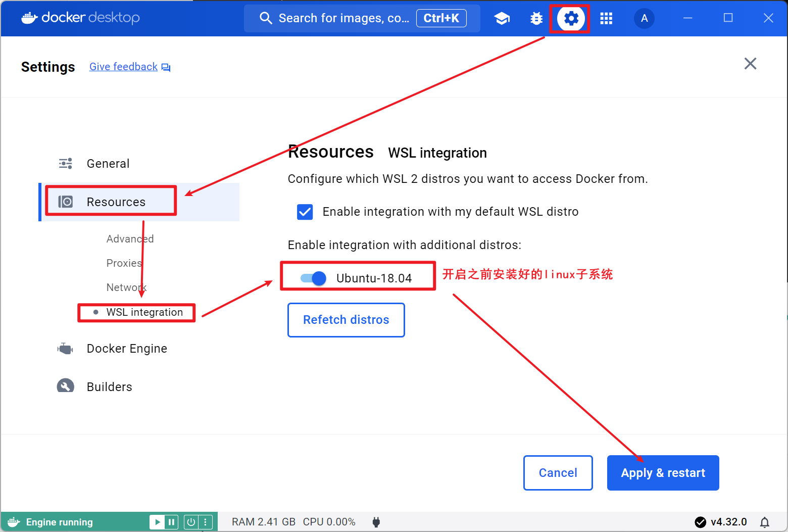Click Cancel button

(x=558, y=473)
